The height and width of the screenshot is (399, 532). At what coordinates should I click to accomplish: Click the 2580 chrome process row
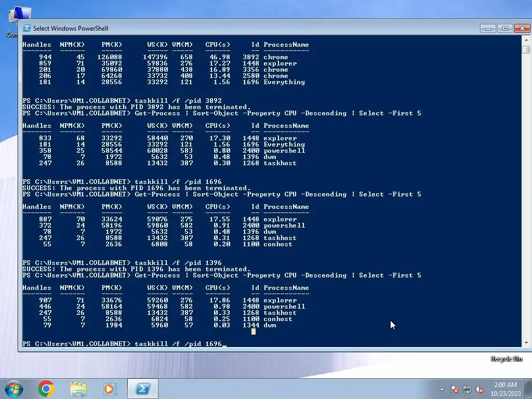tap(164, 76)
